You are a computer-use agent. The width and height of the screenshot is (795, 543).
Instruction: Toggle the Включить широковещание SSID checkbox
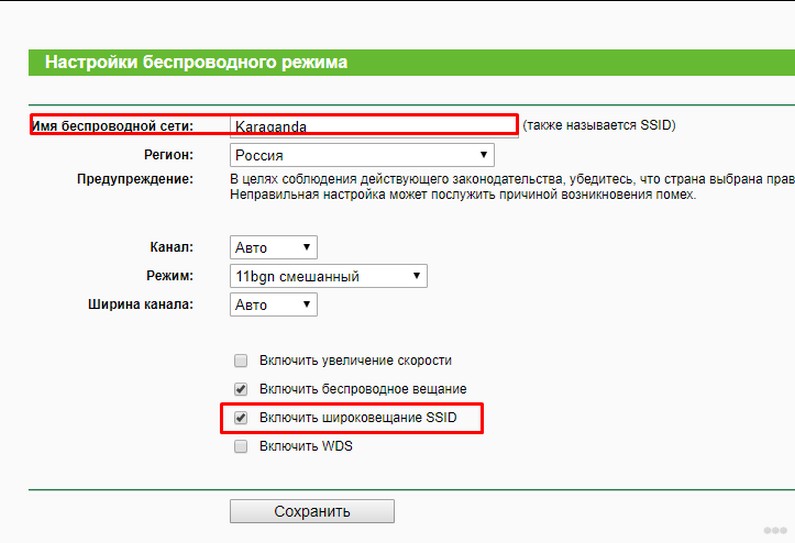(x=241, y=417)
